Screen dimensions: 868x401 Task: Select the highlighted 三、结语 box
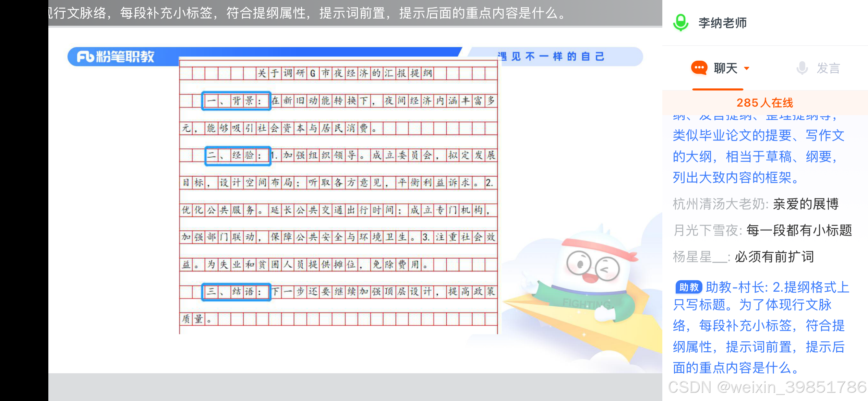(x=236, y=292)
